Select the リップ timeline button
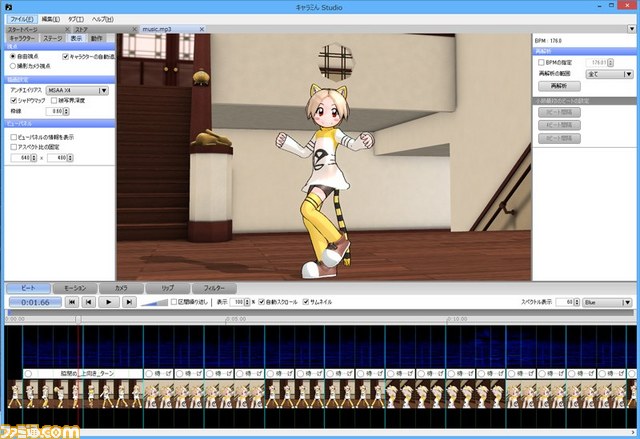This screenshot has height=439, width=640. pyautogui.click(x=168, y=288)
